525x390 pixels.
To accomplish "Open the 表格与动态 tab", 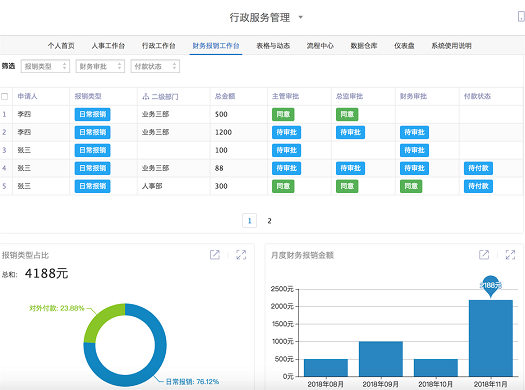I will coord(273,46).
